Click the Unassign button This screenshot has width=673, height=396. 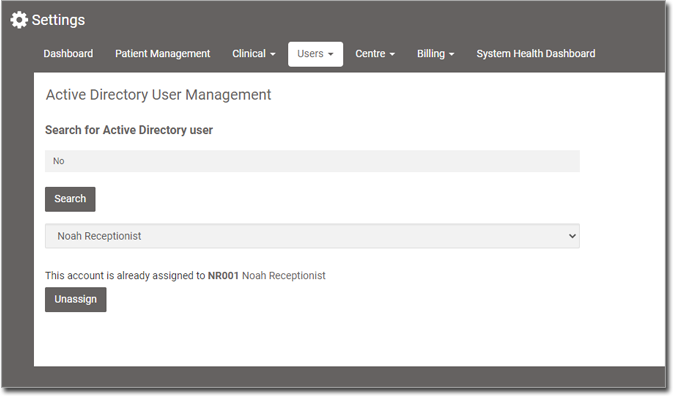(76, 299)
